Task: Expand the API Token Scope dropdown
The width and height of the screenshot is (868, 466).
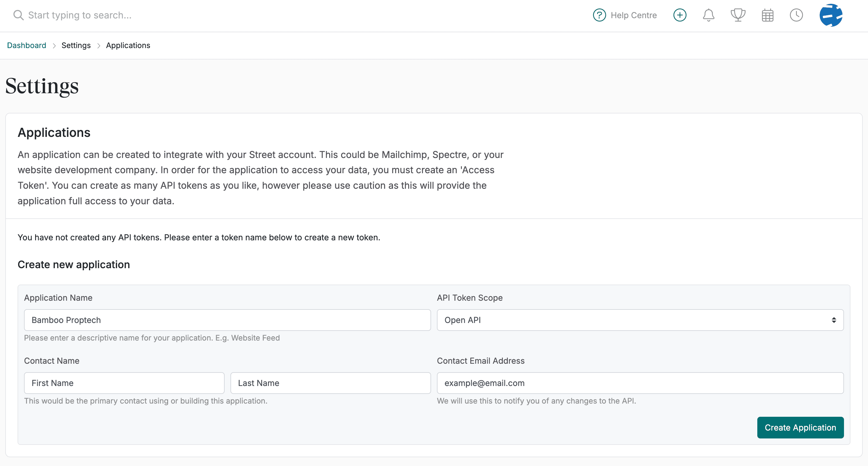Action: point(640,320)
